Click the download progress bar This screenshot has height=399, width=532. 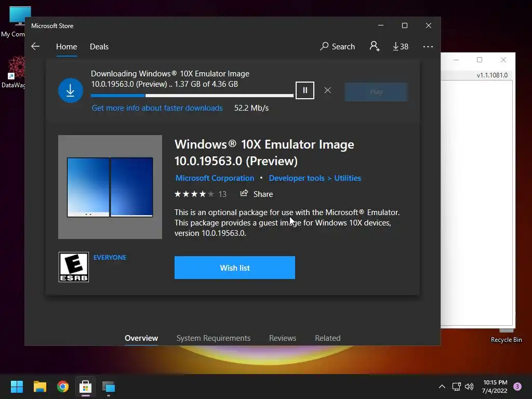tap(192, 96)
